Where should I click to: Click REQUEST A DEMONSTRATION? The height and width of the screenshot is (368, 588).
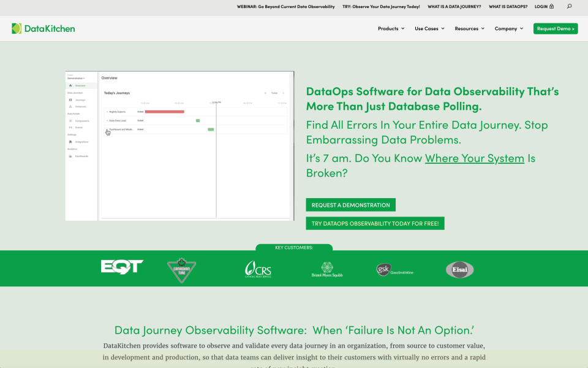coord(350,204)
